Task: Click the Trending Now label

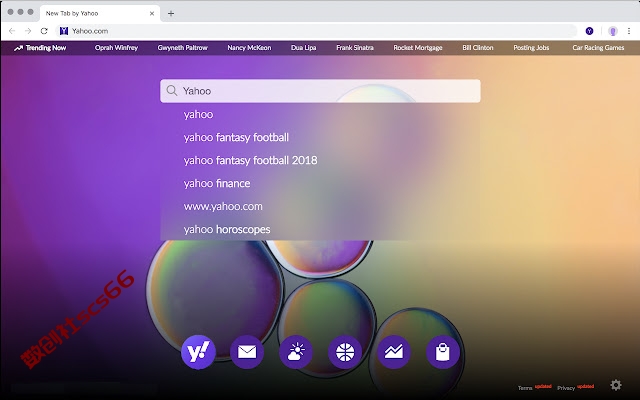Action: click(46, 48)
